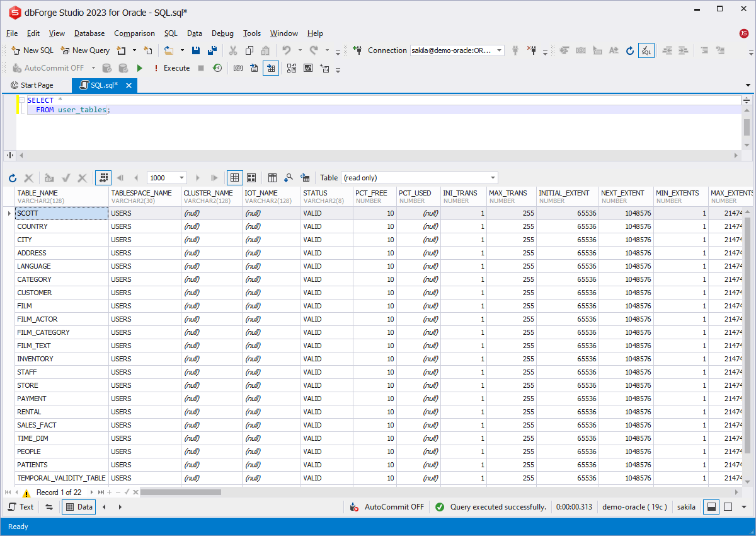Click the split layout toggle in status bar
The image size is (756, 536).
(x=711, y=506)
